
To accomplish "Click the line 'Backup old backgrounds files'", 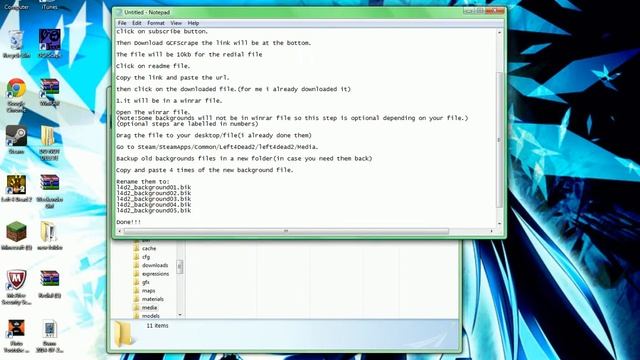I will click(x=244, y=158).
